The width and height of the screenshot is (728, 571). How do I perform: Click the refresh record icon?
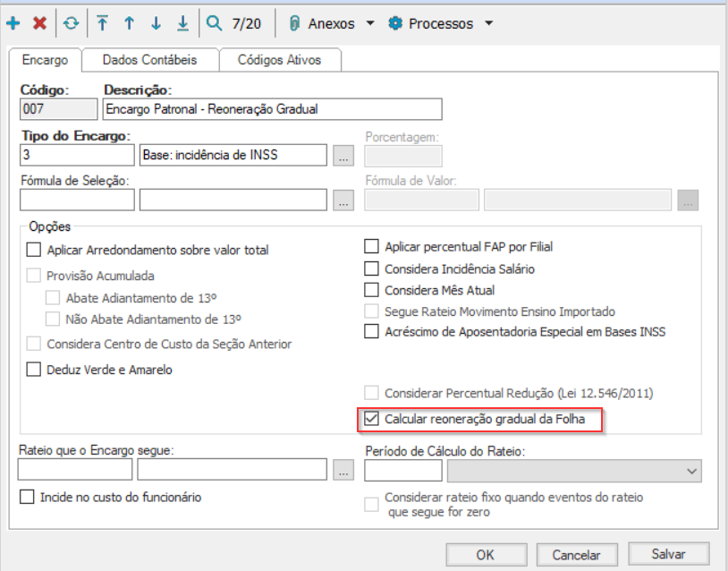click(71, 23)
